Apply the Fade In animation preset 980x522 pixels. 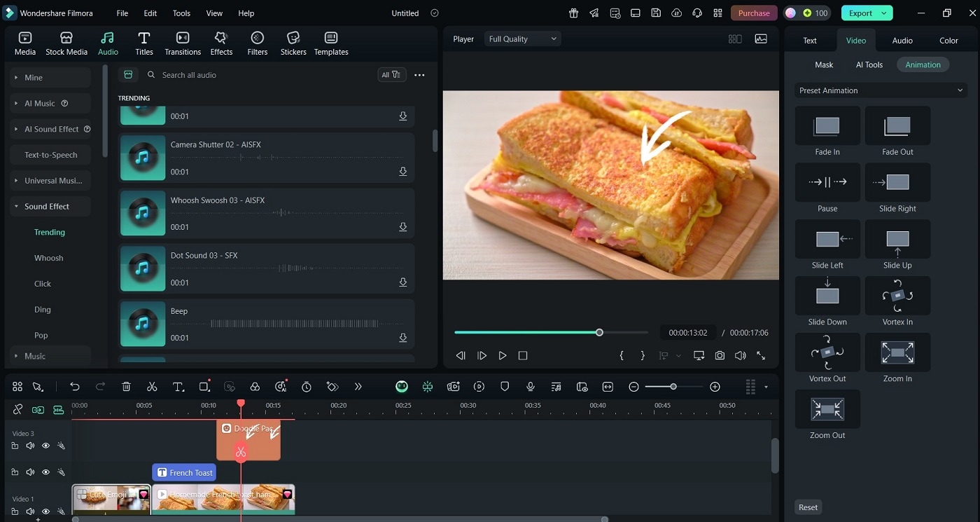[827, 132]
